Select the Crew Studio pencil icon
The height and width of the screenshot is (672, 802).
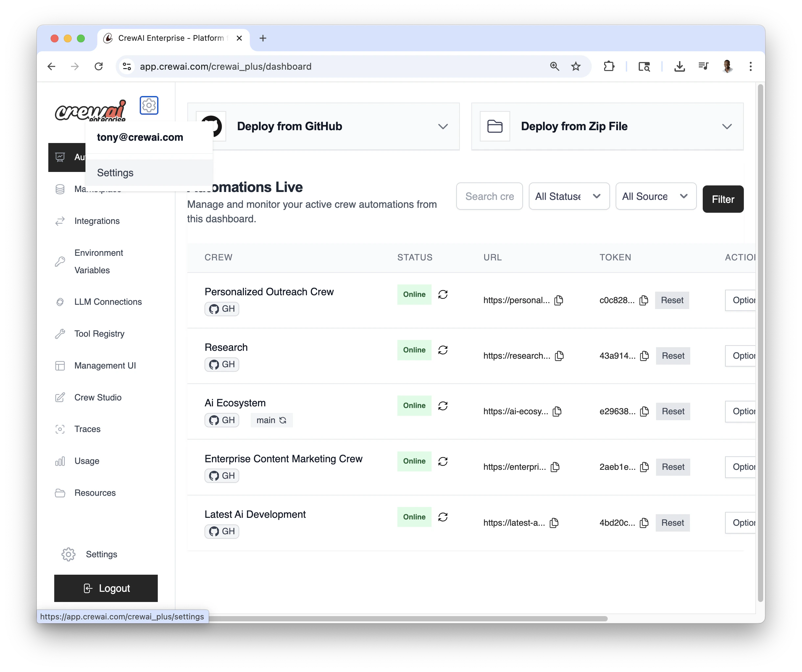point(60,397)
